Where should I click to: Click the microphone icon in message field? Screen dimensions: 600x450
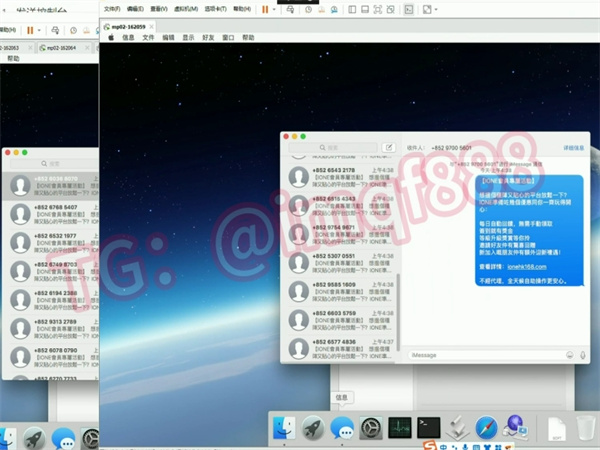tap(582, 354)
